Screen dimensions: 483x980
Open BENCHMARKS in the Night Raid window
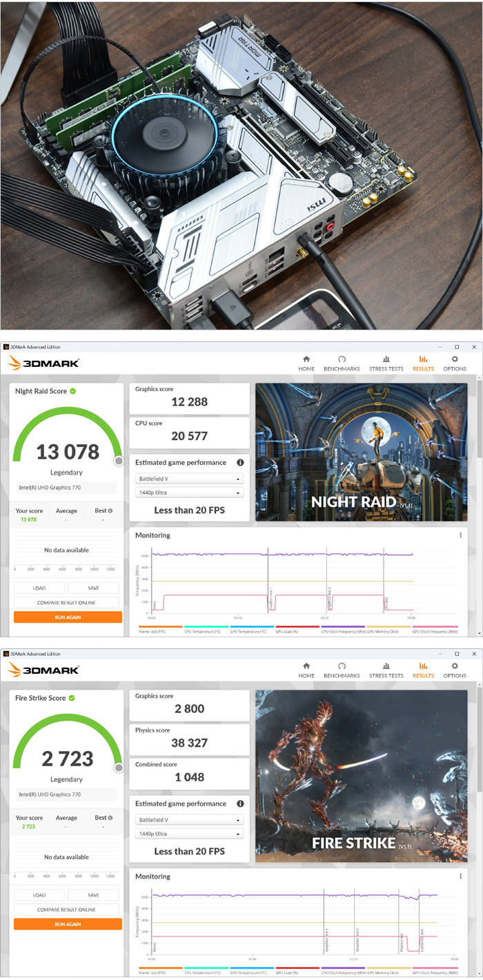(x=342, y=363)
